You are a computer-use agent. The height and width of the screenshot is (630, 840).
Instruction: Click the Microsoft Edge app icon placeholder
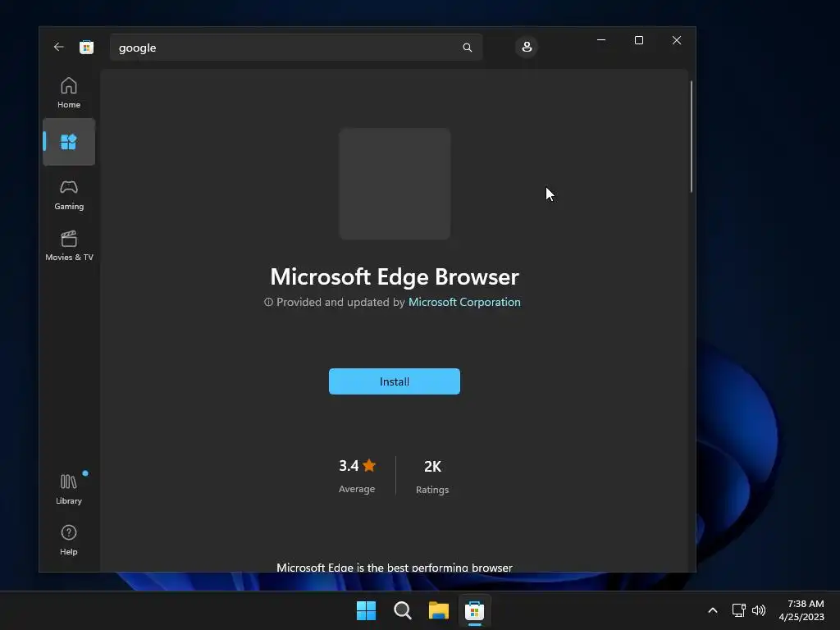click(x=395, y=184)
